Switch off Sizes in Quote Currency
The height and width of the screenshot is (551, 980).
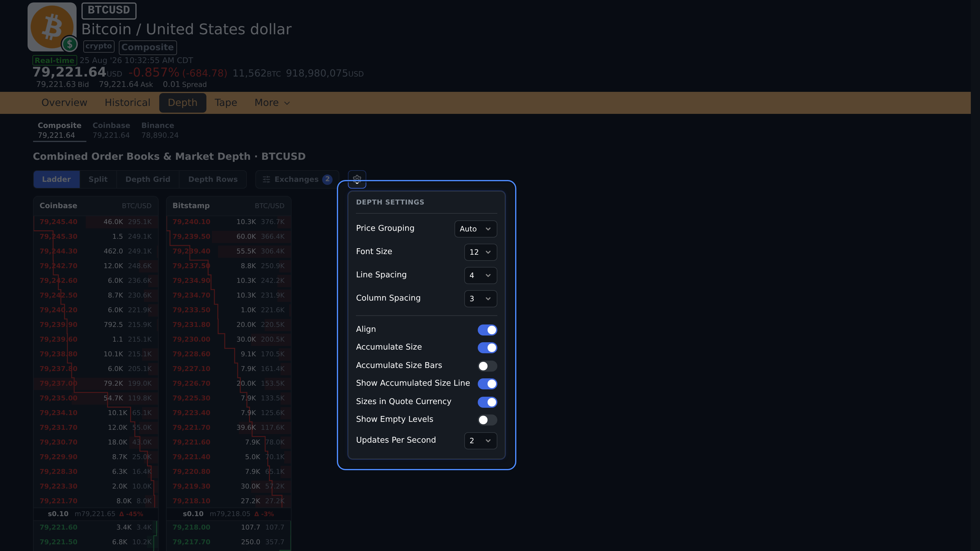pyautogui.click(x=487, y=402)
